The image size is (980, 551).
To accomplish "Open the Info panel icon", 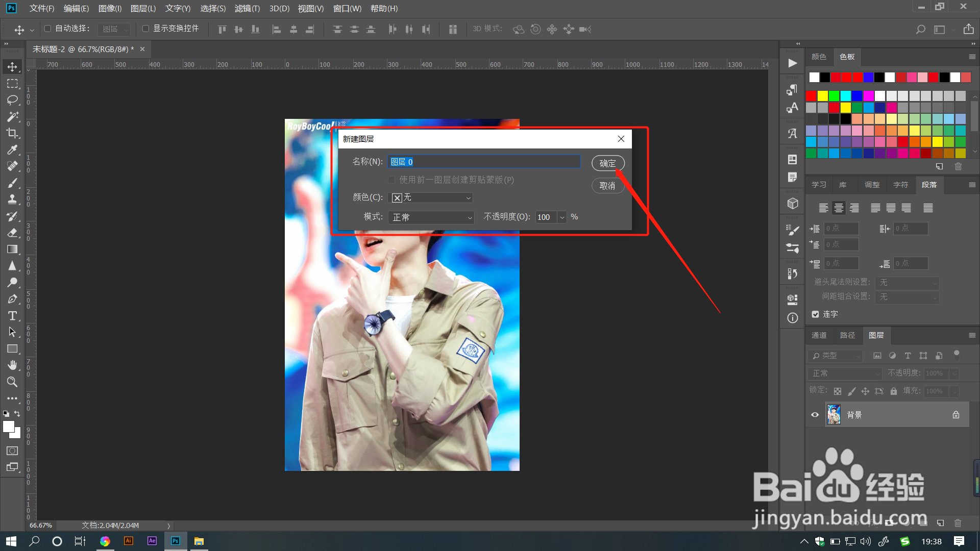I will point(792,318).
